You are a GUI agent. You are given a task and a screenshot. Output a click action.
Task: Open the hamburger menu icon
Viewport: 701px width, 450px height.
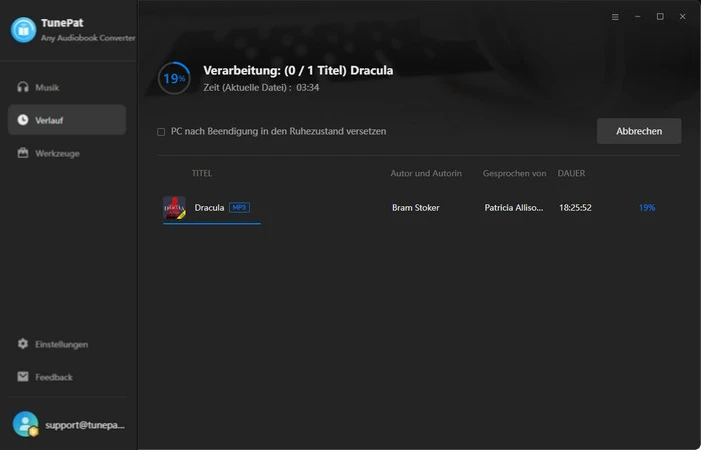[x=615, y=17]
